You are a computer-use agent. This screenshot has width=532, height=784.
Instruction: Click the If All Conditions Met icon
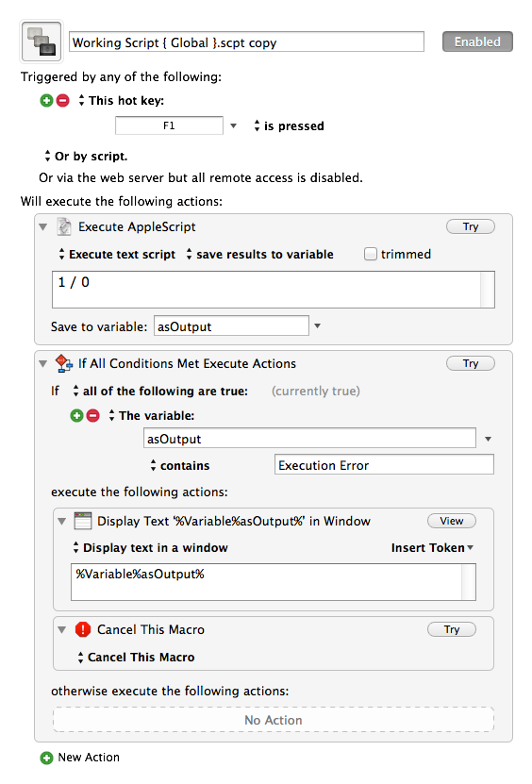coord(64,363)
